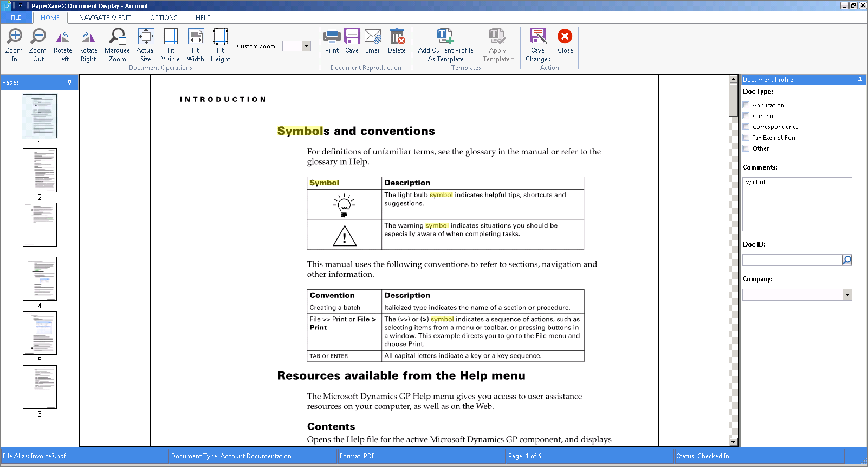Add Current Profile As Template
Viewport: 868px width, 467px height.
pyautogui.click(x=445, y=45)
